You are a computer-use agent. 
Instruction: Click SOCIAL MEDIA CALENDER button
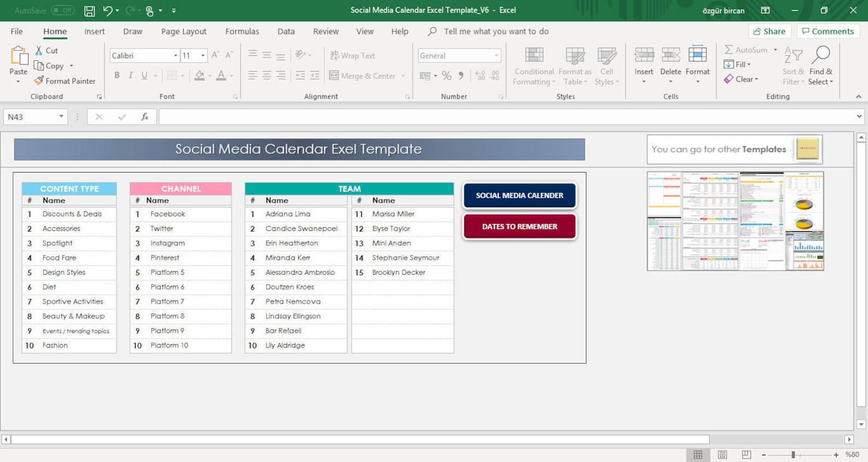(x=520, y=196)
